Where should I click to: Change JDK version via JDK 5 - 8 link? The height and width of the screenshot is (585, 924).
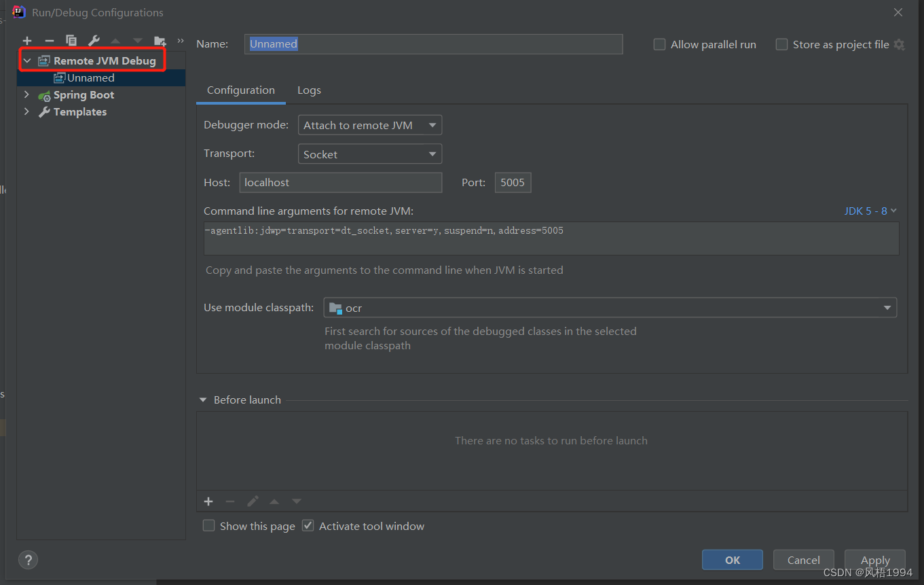[870, 211]
